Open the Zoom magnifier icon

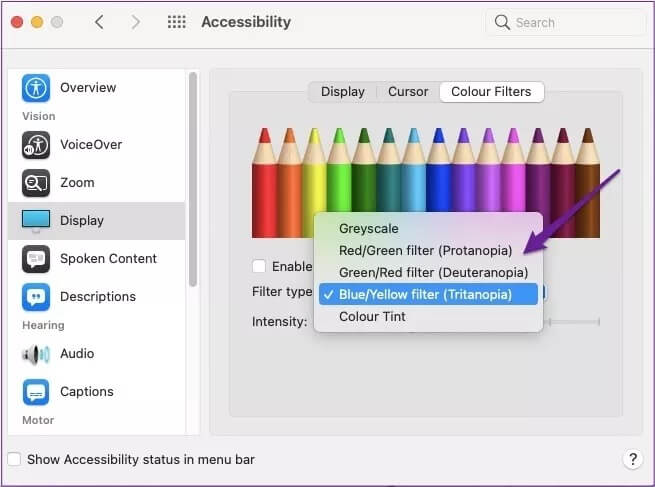point(36,183)
